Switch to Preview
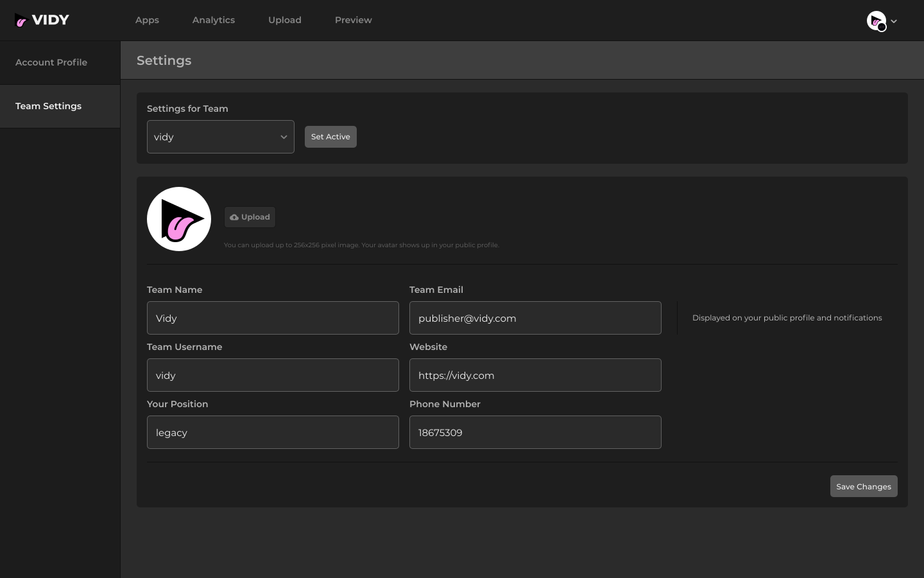The height and width of the screenshot is (578, 924). click(354, 20)
